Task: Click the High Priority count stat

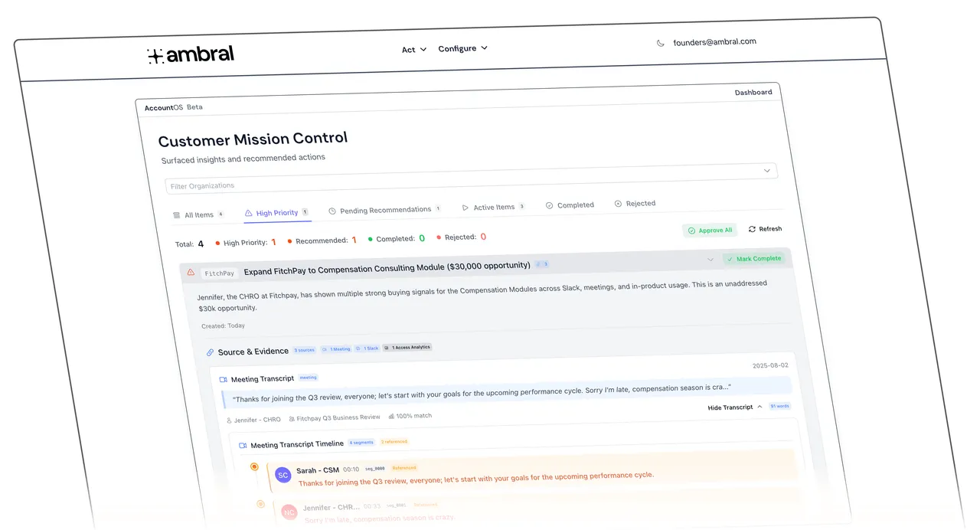Action: (246, 243)
